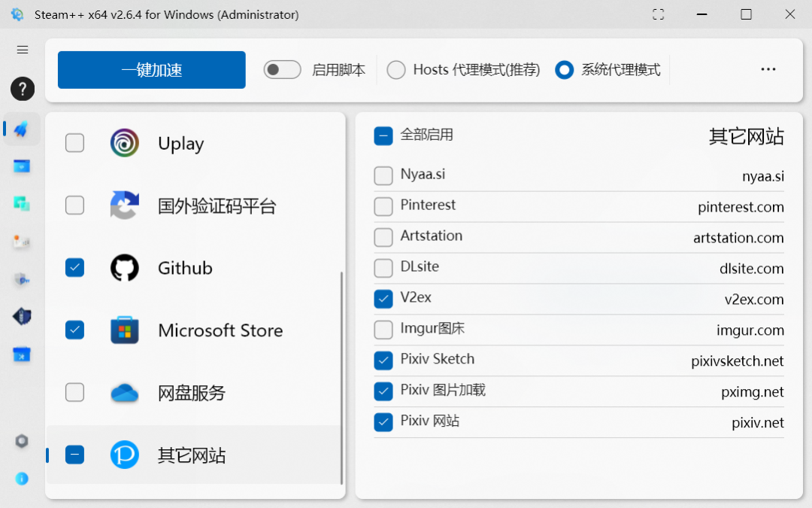Toggle fullscreen with the title bar brackets icon
812x508 pixels.
click(x=658, y=14)
